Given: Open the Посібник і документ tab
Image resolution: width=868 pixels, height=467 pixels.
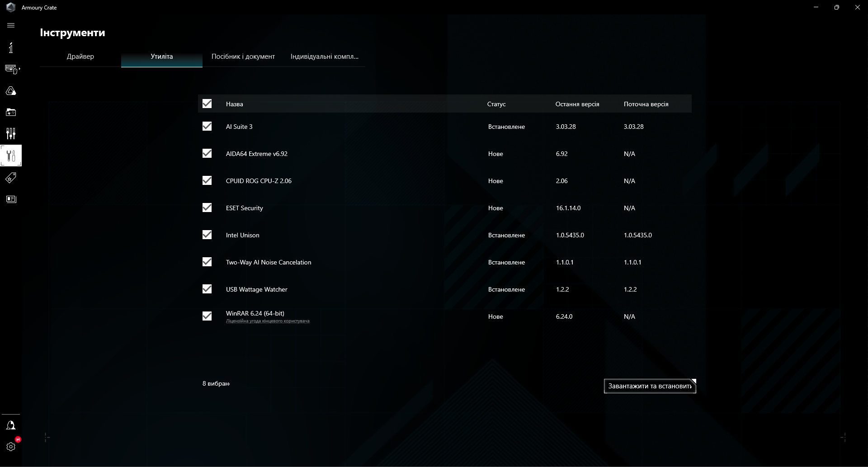Looking at the screenshot, I should tap(243, 57).
